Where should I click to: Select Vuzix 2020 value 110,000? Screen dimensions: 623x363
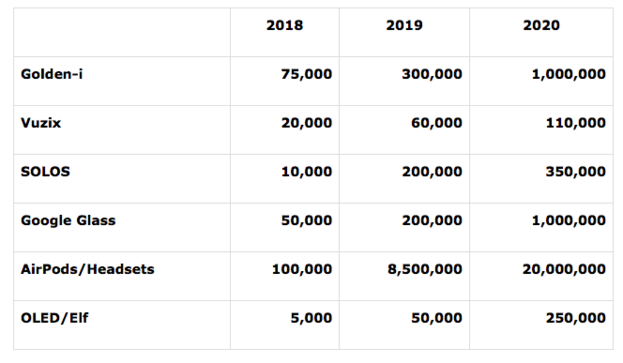(576, 123)
